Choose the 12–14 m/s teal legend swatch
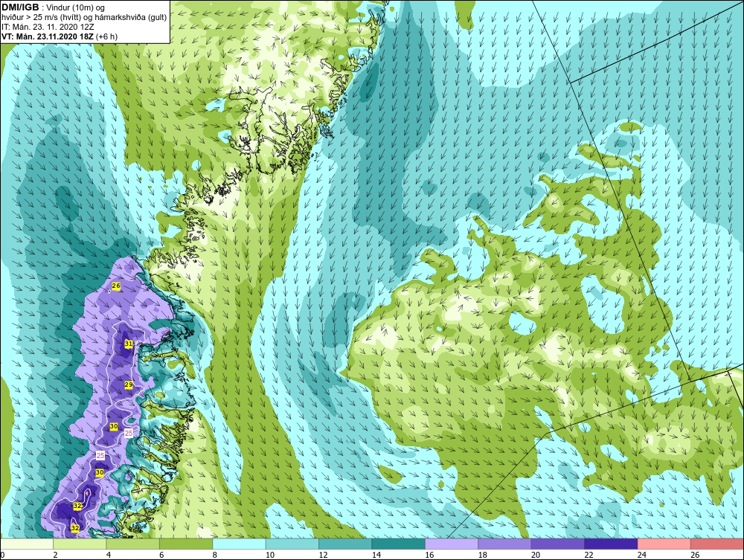This screenshot has height=560, width=744. pyautogui.click(x=346, y=544)
